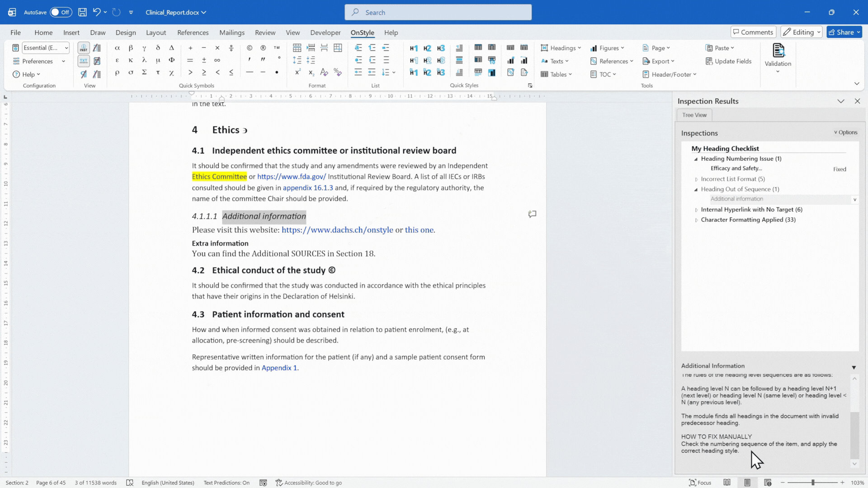868x488 pixels.
Task: Click the clear character formatting icon
Action: (324, 72)
